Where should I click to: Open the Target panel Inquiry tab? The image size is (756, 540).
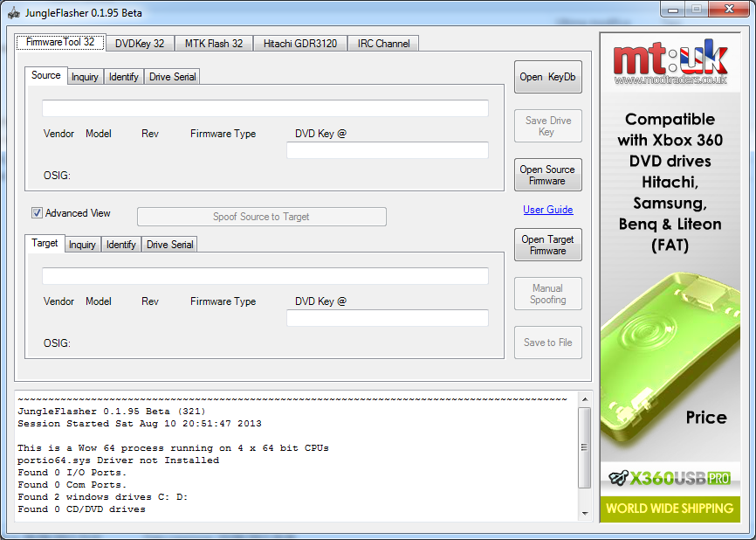(x=82, y=245)
